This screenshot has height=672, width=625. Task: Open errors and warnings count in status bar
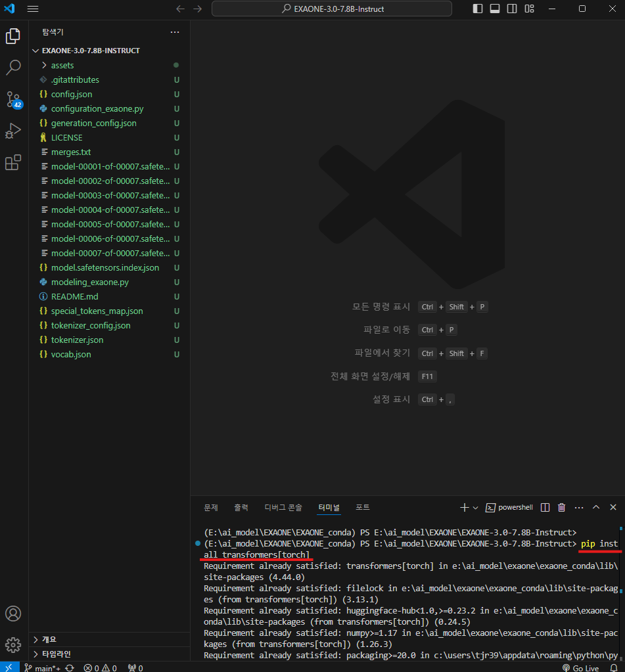coord(101,667)
